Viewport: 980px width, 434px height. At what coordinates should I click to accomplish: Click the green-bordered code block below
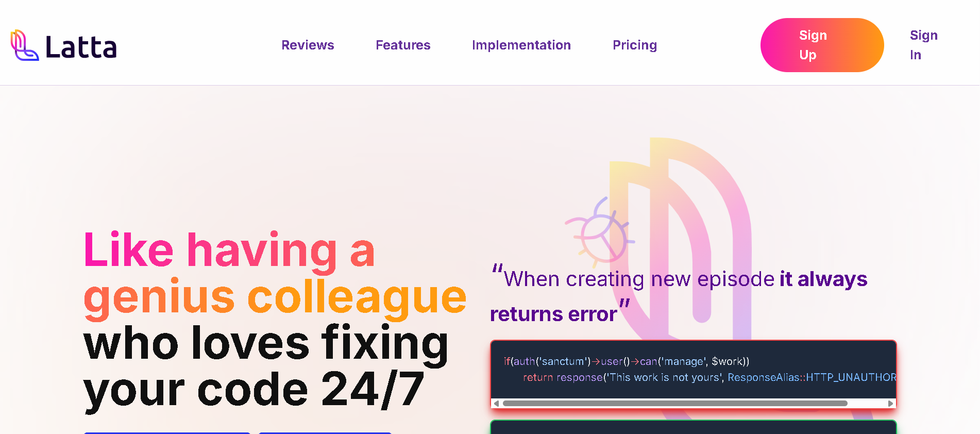click(694, 427)
